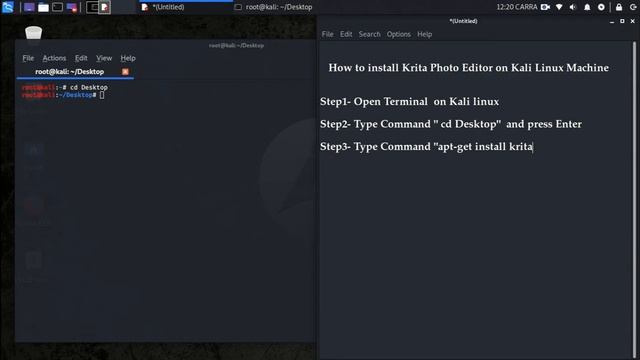Open the text editor Options menu
This screenshot has height=360, width=640.
pos(398,34)
